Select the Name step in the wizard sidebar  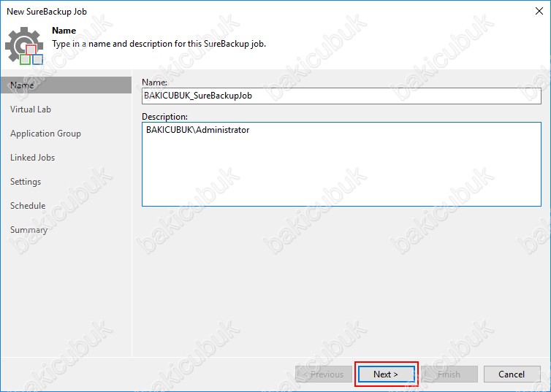pyautogui.click(x=66, y=85)
